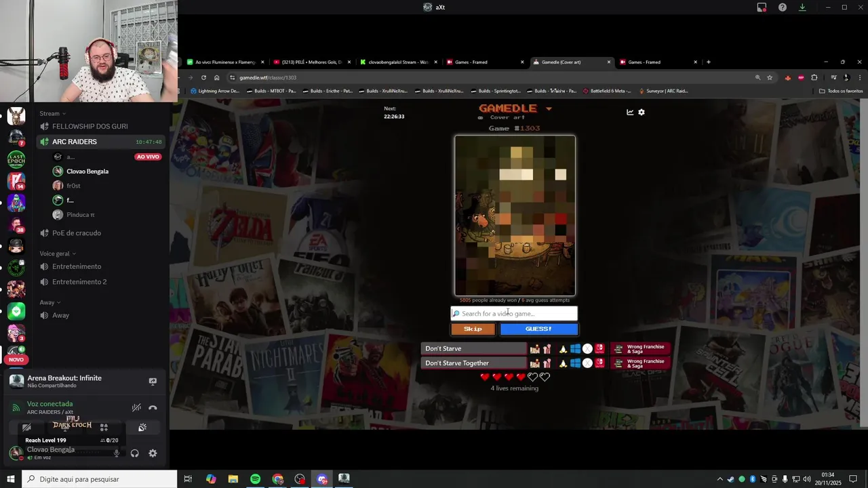Screen dimensions: 868x488
Task: Click the Search for a video game field
Action: coord(514,313)
